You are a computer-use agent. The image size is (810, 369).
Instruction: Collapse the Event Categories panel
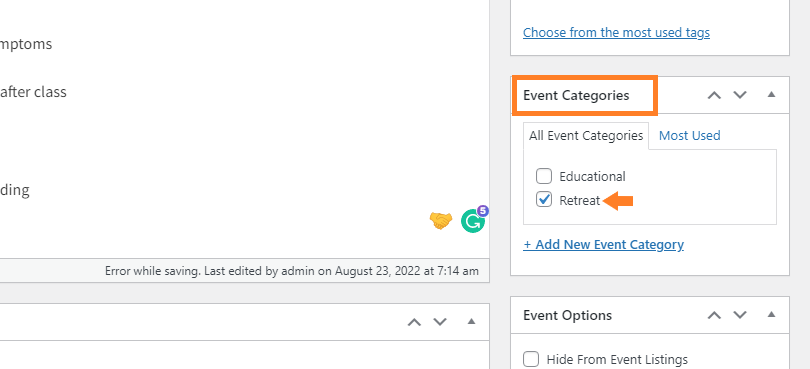pyautogui.click(x=771, y=95)
